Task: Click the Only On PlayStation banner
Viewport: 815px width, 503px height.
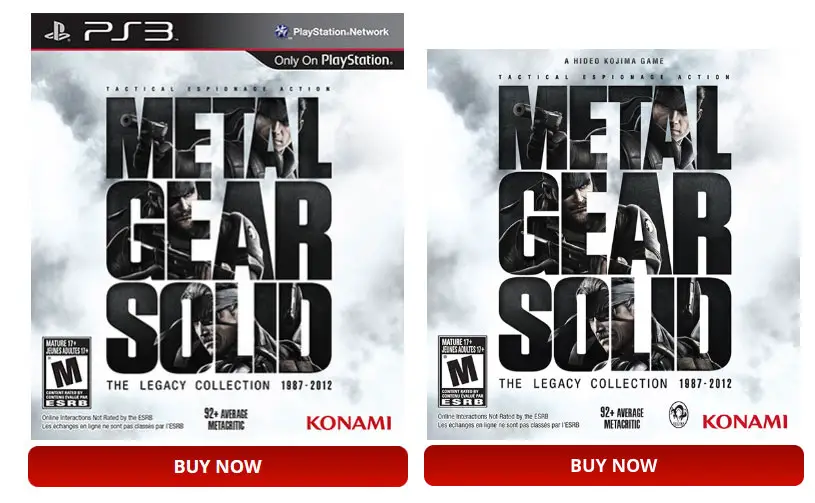Action: pos(333,60)
